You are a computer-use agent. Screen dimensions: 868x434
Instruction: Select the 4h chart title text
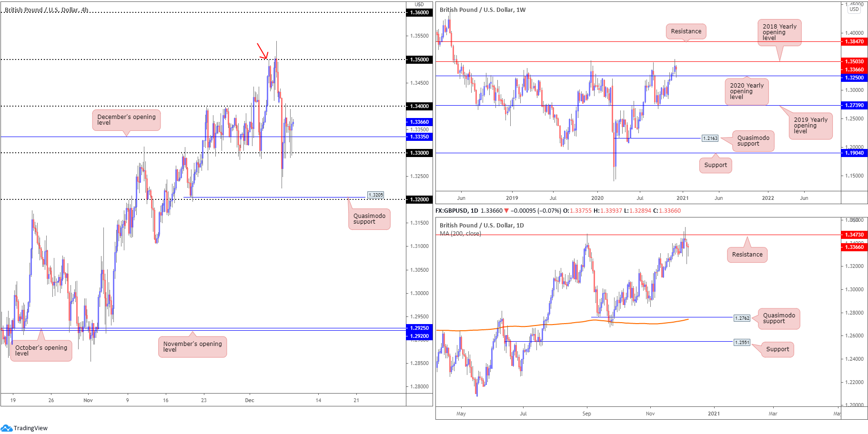tap(47, 10)
